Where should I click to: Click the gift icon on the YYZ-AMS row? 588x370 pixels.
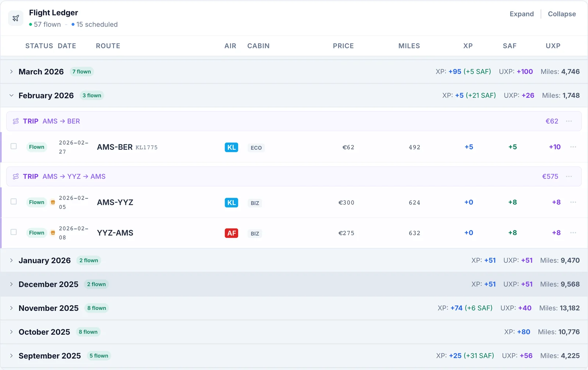tap(53, 233)
